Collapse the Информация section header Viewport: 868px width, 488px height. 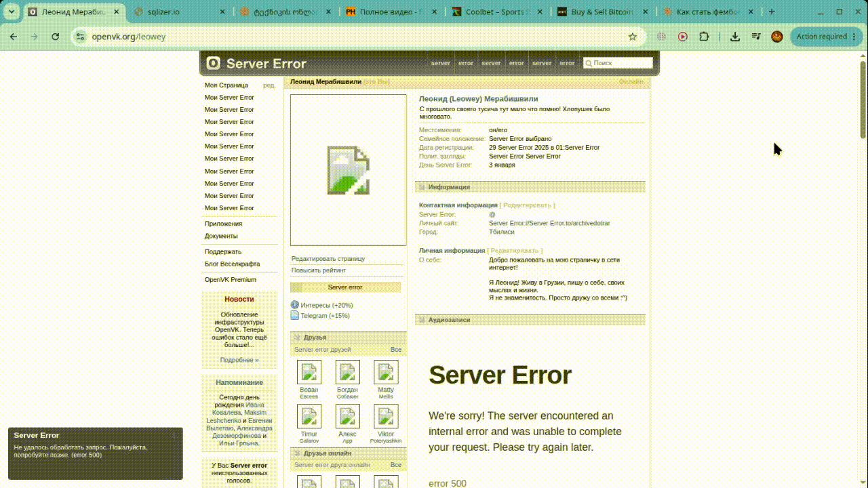coord(530,187)
